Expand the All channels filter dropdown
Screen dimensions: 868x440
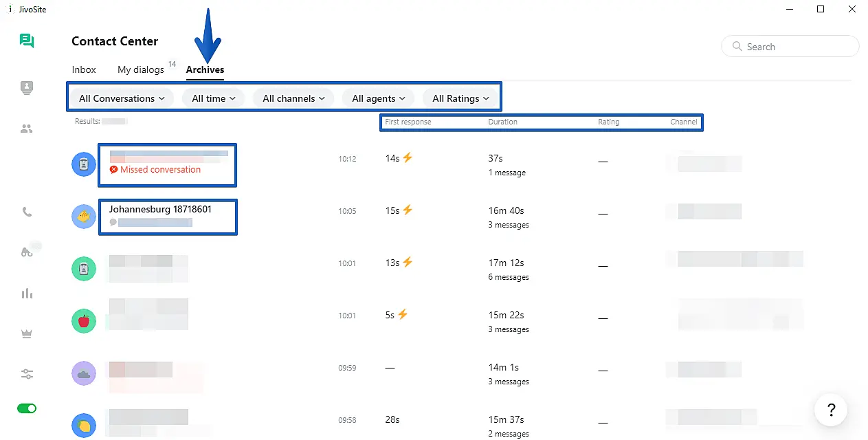293,98
